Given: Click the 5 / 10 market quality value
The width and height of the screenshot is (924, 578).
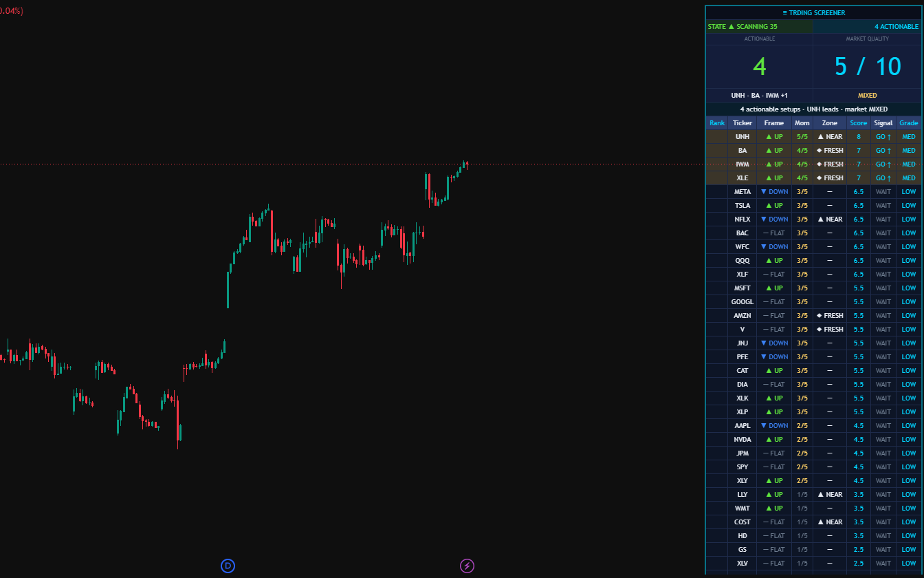Looking at the screenshot, I should pos(867,66).
